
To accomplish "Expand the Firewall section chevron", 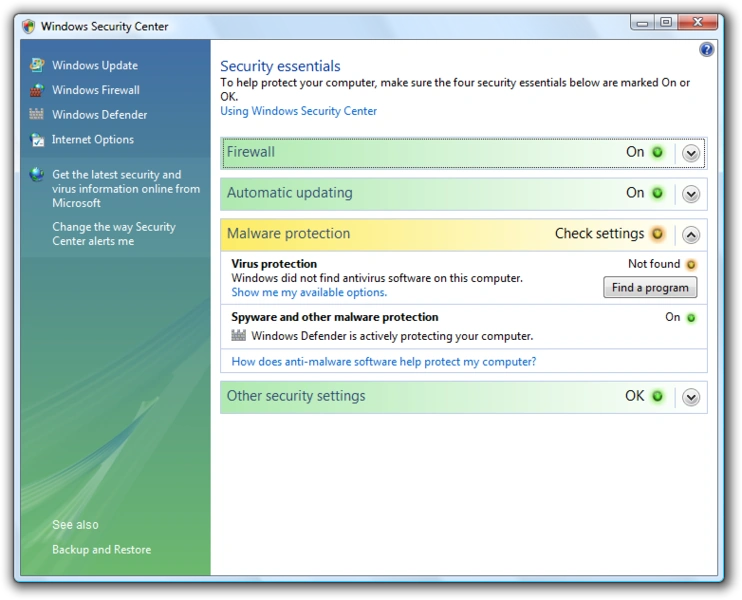I will click(x=691, y=153).
